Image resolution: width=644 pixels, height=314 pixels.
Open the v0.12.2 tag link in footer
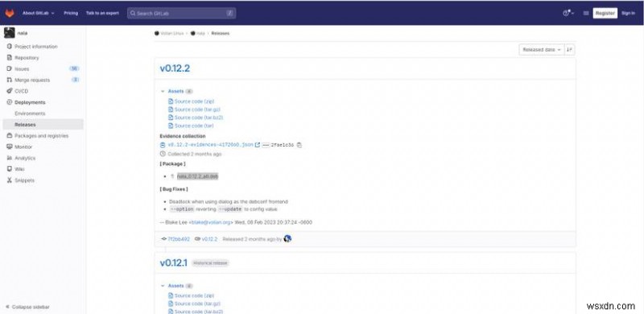click(209, 239)
